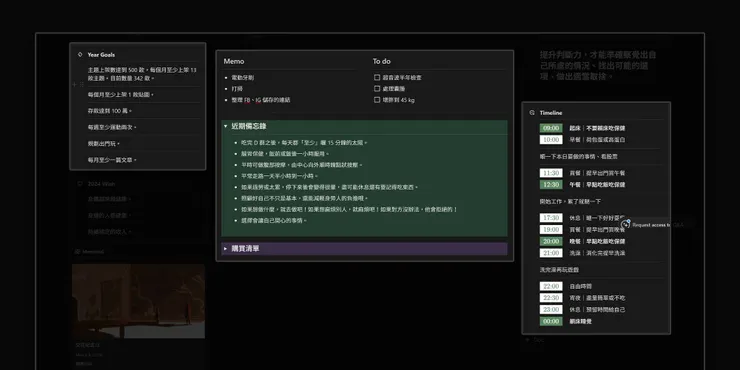Click the 11:30 time tag

pyautogui.click(x=551, y=173)
